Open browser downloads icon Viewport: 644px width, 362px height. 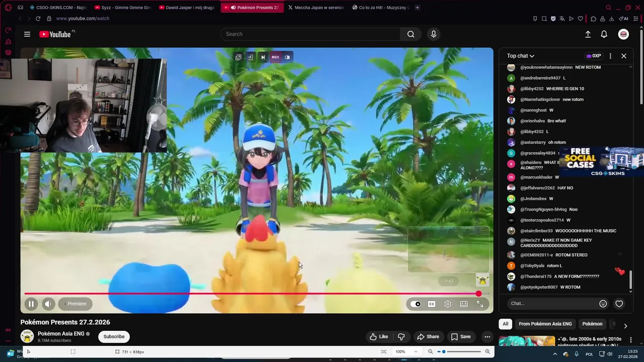tap(611, 19)
